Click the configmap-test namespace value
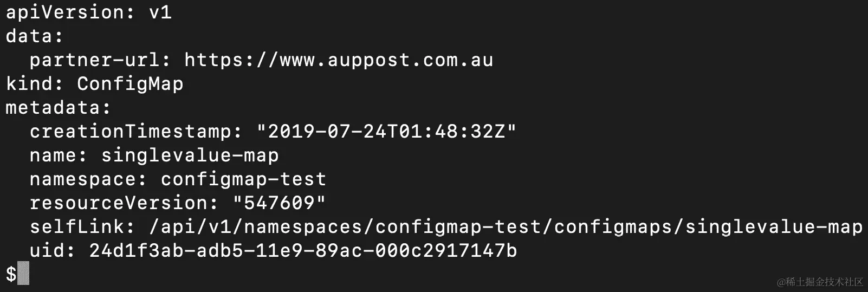 [243, 179]
